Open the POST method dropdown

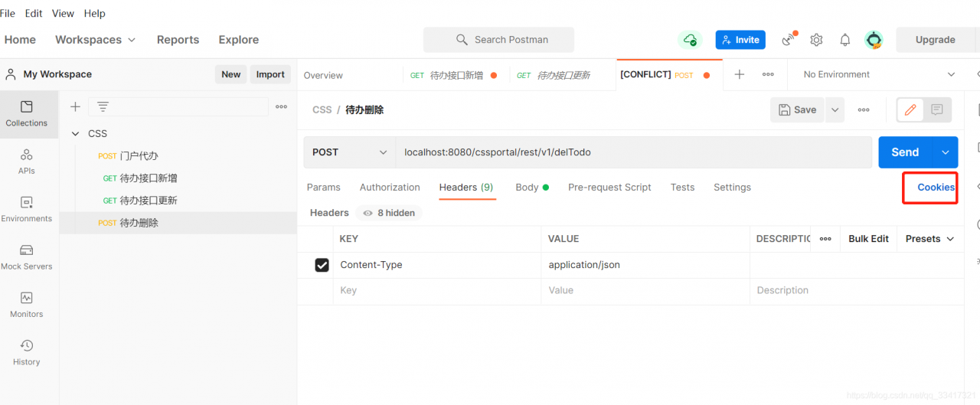(350, 152)
